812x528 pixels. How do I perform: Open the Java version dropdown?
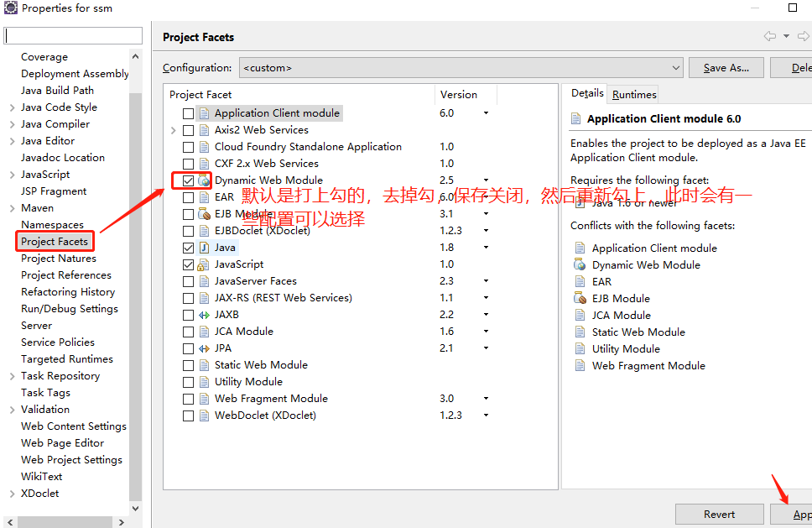[486, 248]
